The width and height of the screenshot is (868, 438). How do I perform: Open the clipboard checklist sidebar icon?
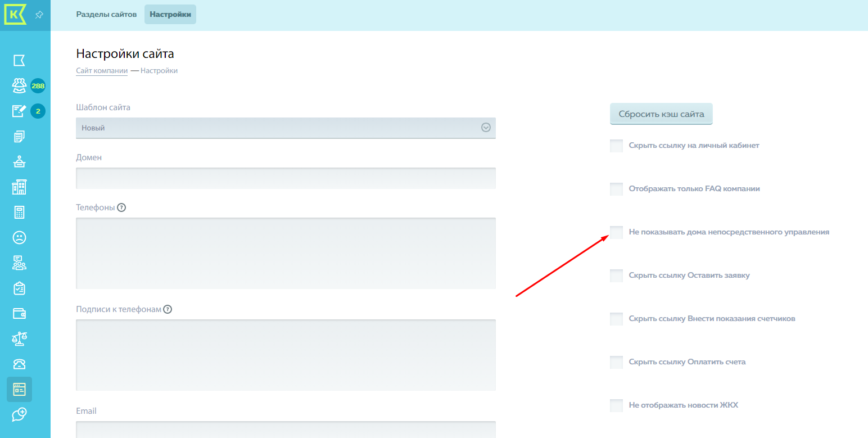point(19,288)
